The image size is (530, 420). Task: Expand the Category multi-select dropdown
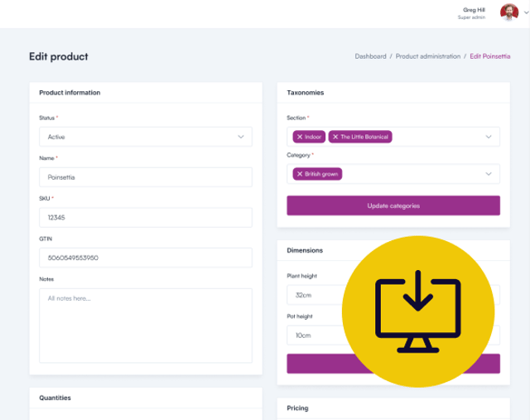[489, 174]
